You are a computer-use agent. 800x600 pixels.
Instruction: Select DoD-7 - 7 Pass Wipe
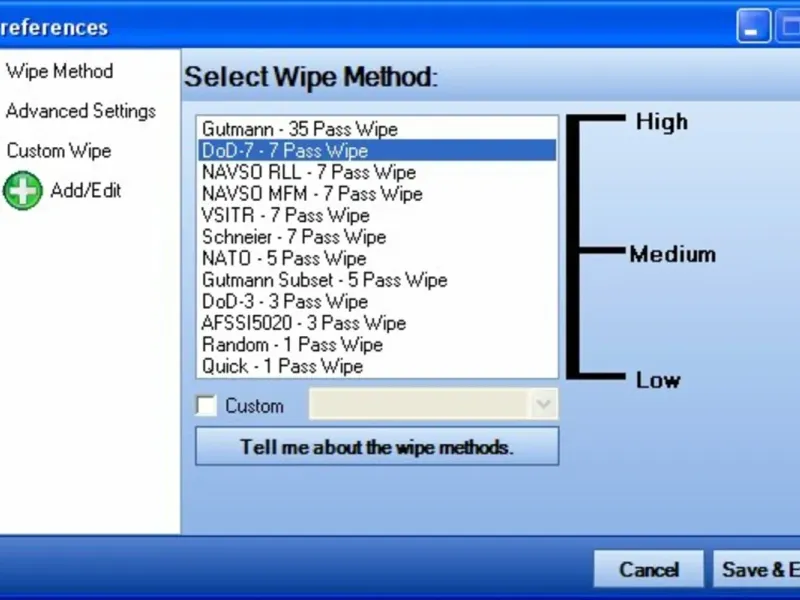coord(377,151)
